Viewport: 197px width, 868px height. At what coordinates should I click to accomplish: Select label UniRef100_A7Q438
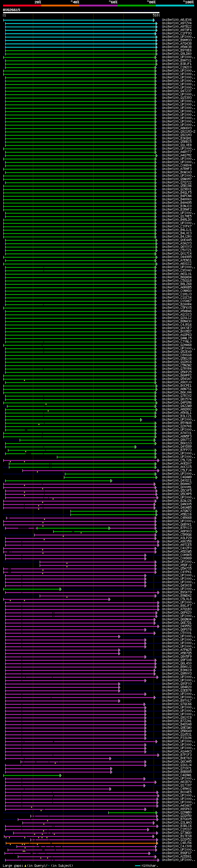177,43
